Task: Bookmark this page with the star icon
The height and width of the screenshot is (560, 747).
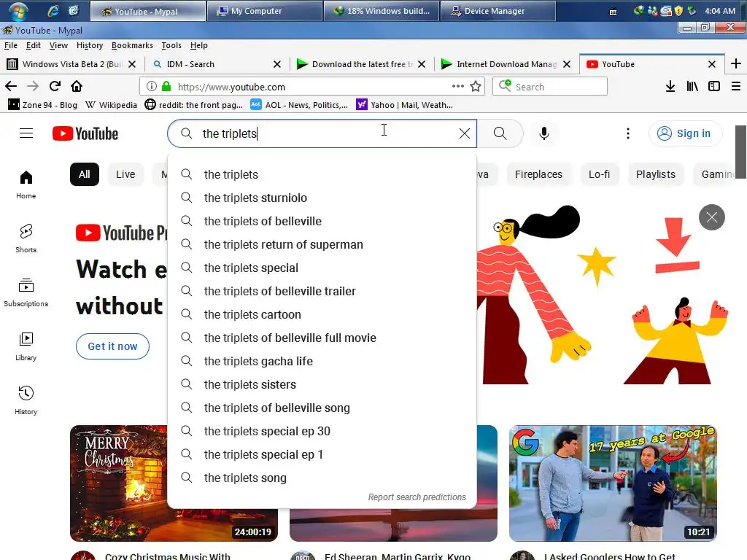Action: tap(476, 86)
